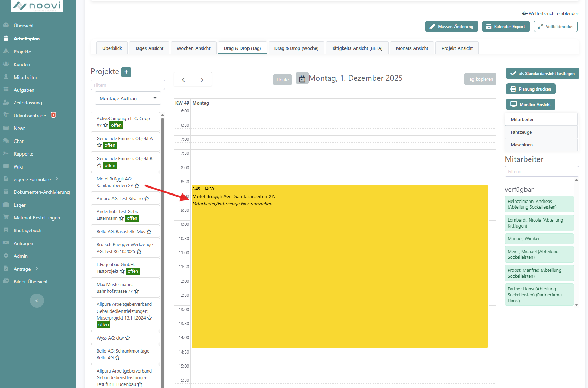Click the Urlaubsanträge notification badge
Screen dimensions: 588x388
pyautogui.click(x=53, y=115)
